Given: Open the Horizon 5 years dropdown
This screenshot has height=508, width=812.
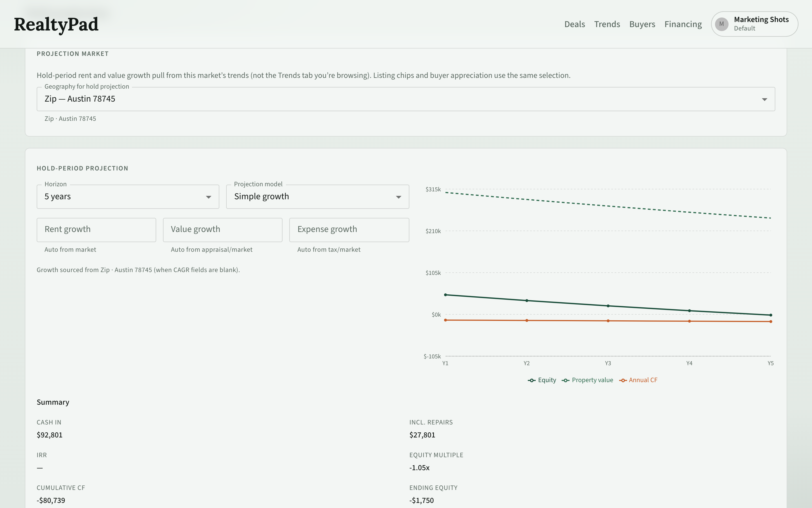Looking at the screenshot, I should [128, 196].
